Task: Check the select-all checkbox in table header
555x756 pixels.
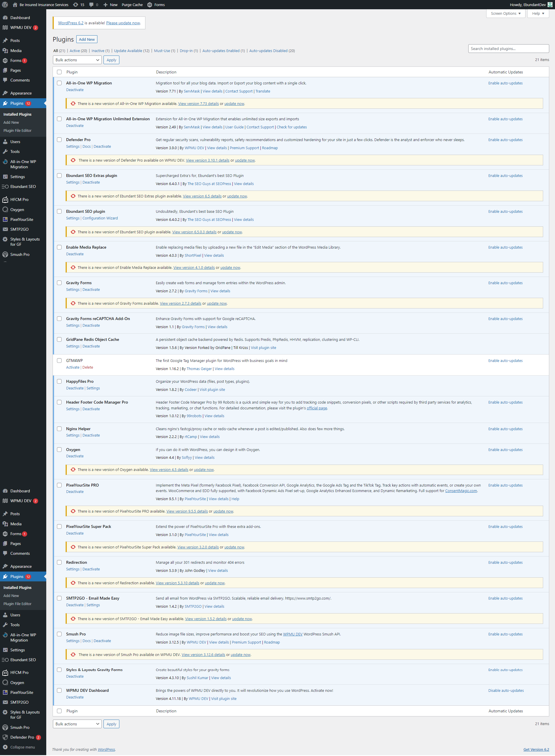Action: click(59, 72)
